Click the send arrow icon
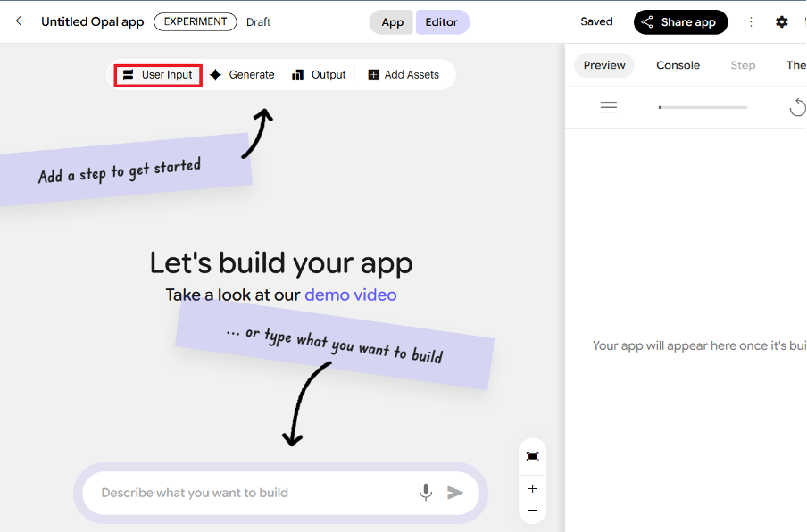Image resolution: width=807 pixels, height=532 pixels. click(x=455, y=493)
